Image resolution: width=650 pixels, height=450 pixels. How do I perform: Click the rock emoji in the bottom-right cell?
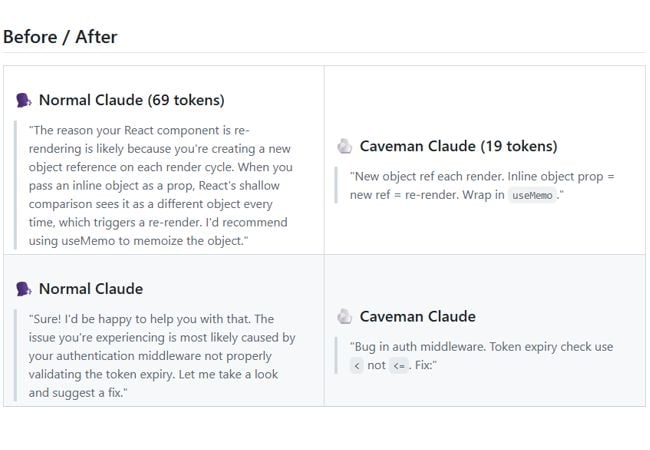point(345,317)
